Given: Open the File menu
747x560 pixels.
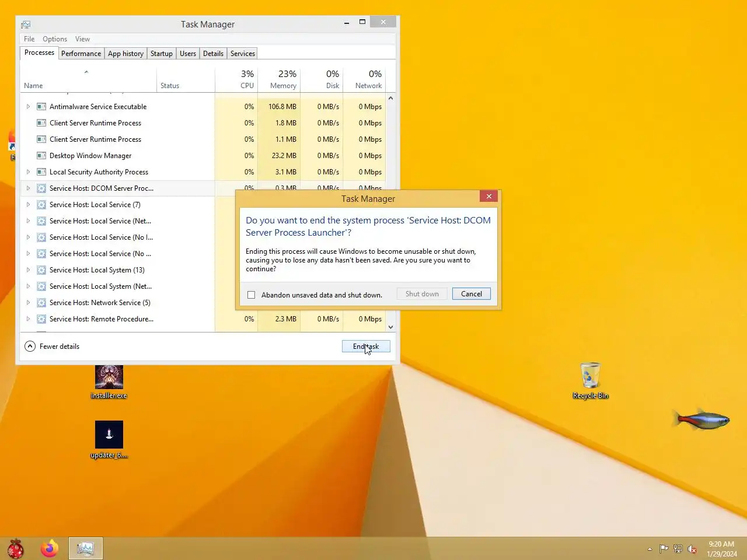Looking at the screenshot, I should click(x=29, y=39).
